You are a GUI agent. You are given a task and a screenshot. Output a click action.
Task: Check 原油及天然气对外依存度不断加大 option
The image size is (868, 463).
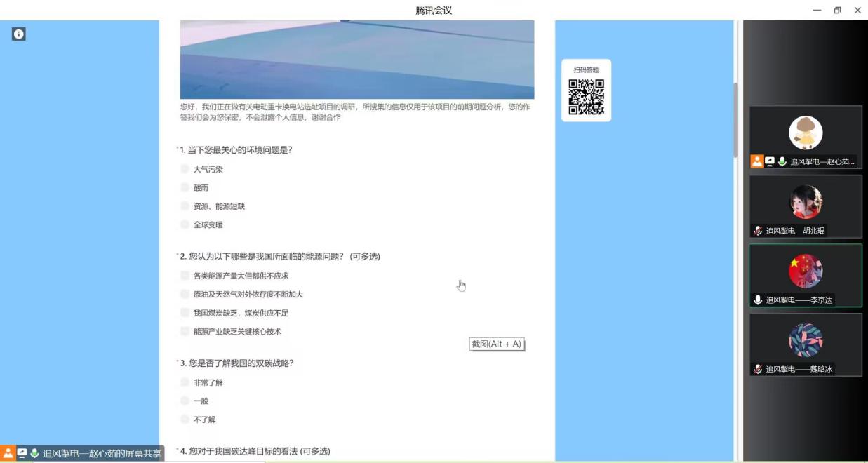click(x=185, y=294)
